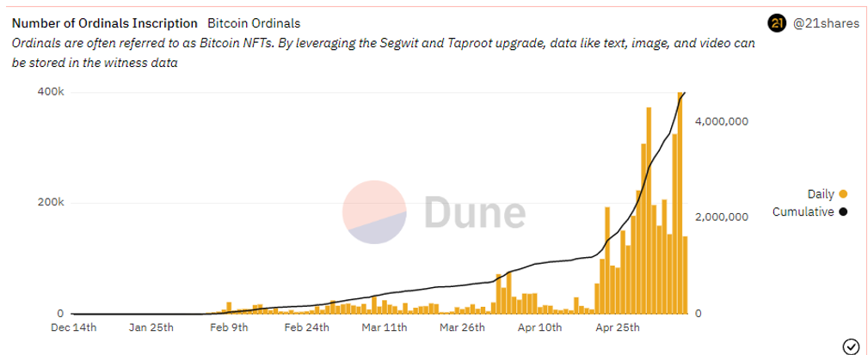Click the Dec 14th x-axis label

click(74, 327)
